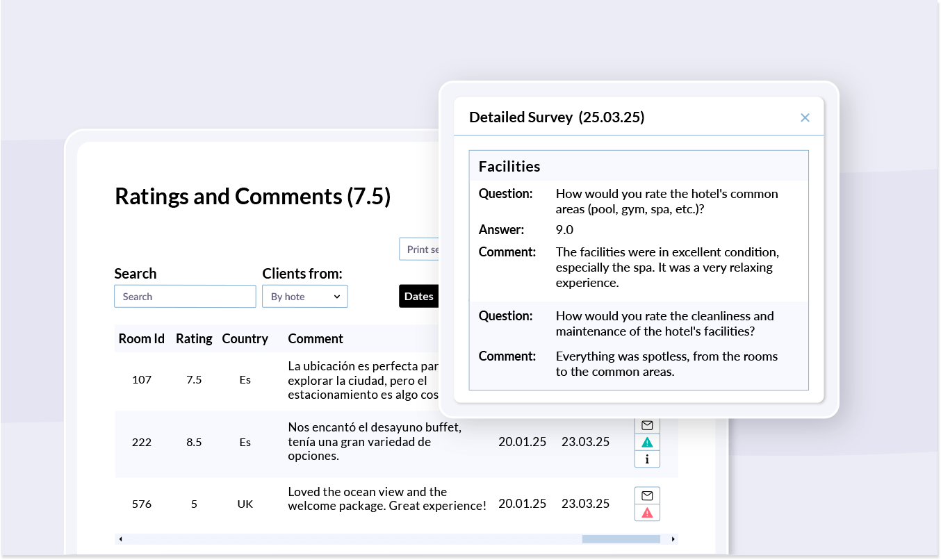Viewport: 941px width, 560px height.
Task: Close the Detailed Survey popup
Action: [805, 117]
